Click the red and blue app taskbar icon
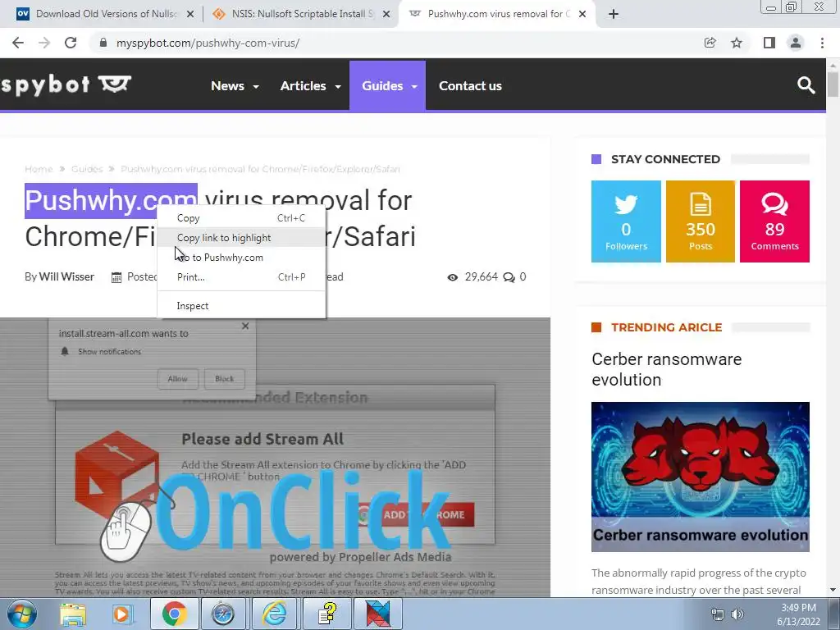Image resolution: width=840 pixels, height=630 pixels. 377,614
